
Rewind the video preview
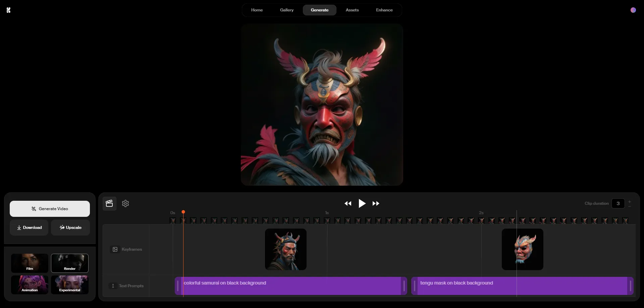[x=348, y=203]
